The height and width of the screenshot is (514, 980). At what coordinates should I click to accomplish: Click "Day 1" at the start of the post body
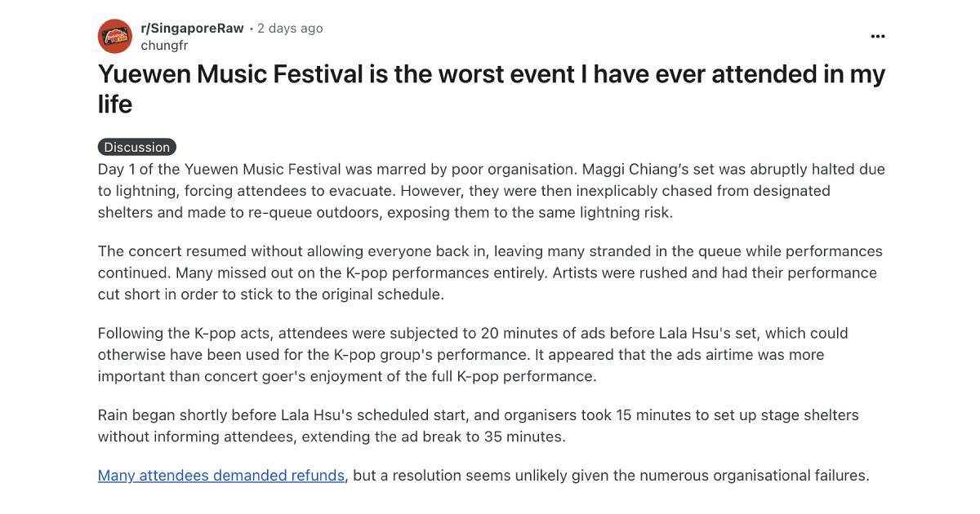[116, 169]
